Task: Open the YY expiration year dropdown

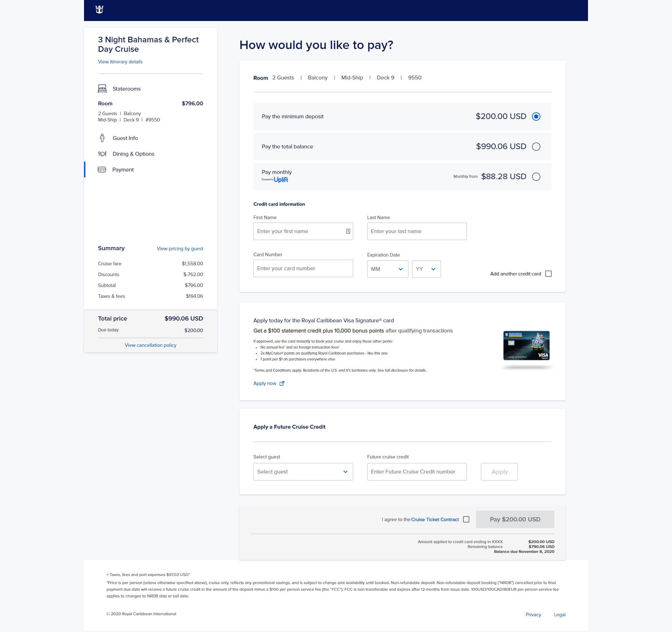Action: point(426,269)
